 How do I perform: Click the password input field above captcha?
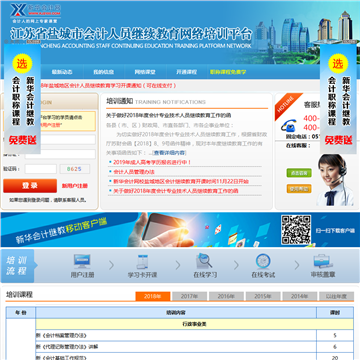point(60,154)
